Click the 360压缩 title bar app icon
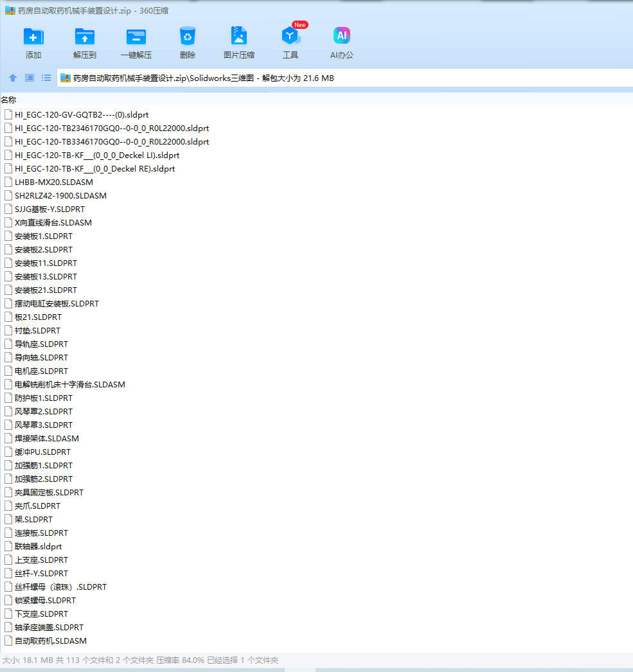The image size is (633, 672). (x=10, y=10)
